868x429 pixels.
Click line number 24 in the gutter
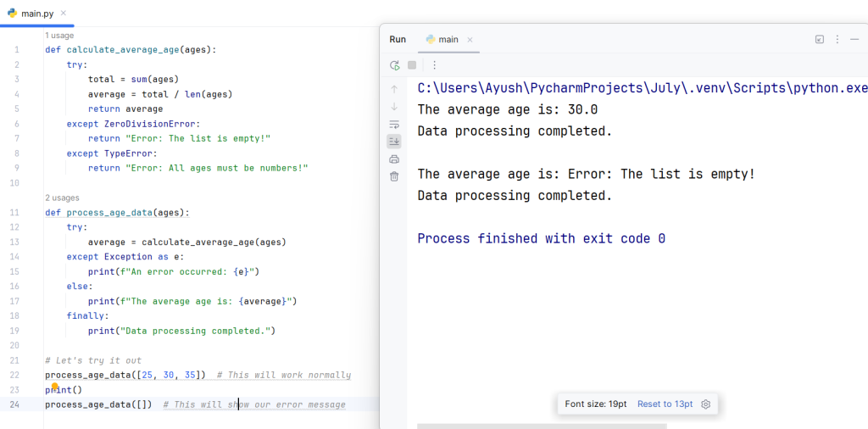(14, 404)
